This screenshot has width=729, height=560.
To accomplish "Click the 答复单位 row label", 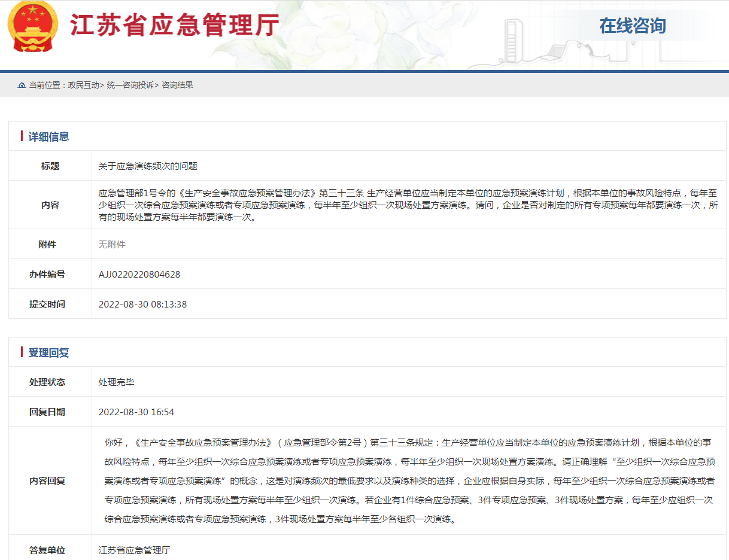I will click(47, 550).
